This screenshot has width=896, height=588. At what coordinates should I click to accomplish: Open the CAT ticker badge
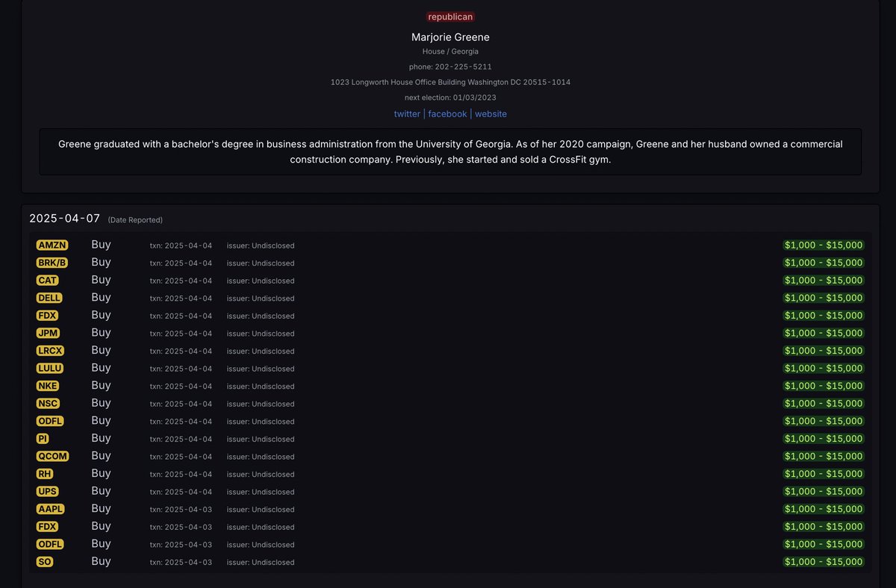(48, 281)
